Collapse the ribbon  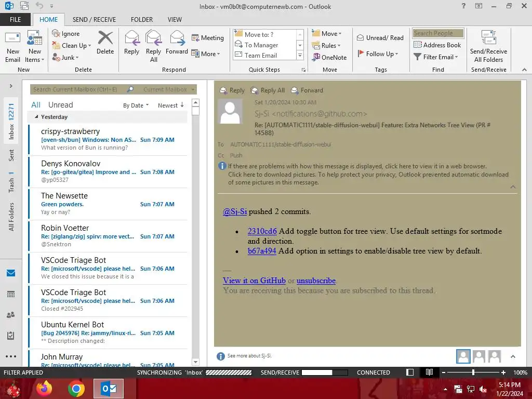pyautogui.click(x=524, y=70)
